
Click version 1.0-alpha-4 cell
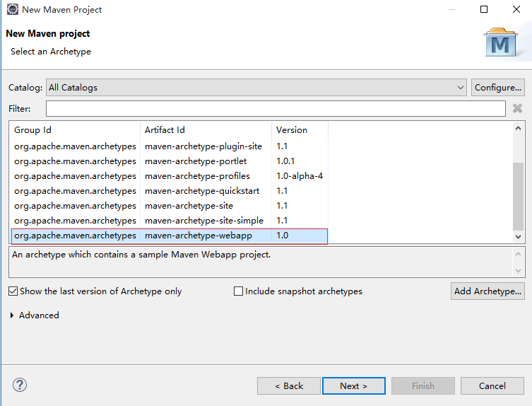300,176
